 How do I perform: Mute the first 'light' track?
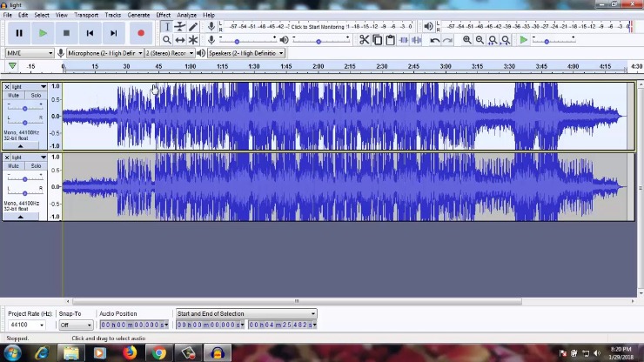(x=13, y=96)
